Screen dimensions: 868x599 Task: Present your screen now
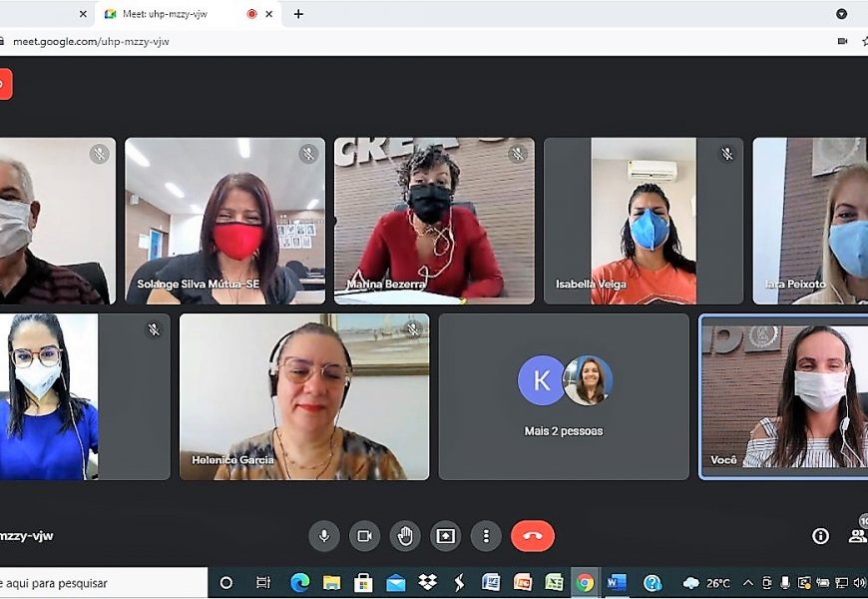[x=445, y=535]
